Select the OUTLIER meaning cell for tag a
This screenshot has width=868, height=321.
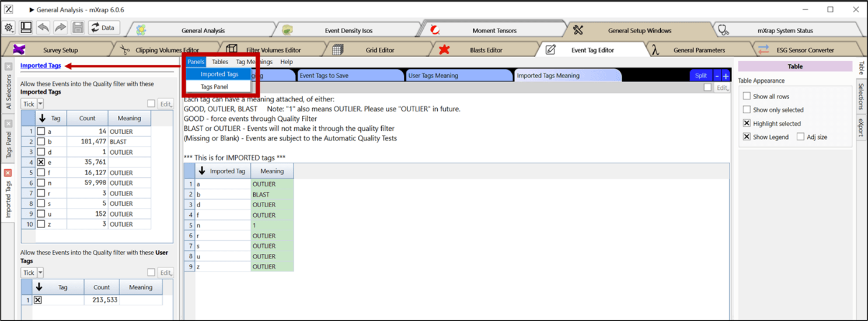[272, 184]
